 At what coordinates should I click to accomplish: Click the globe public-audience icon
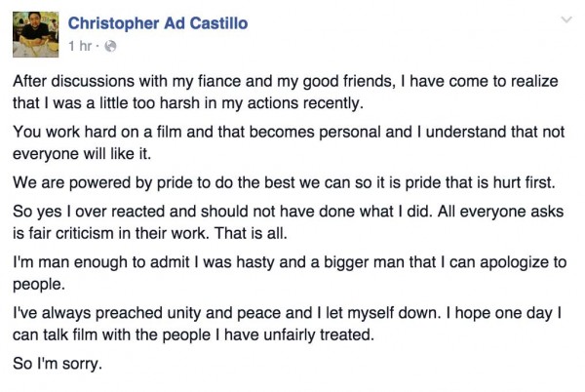click(x=110, y=46)
